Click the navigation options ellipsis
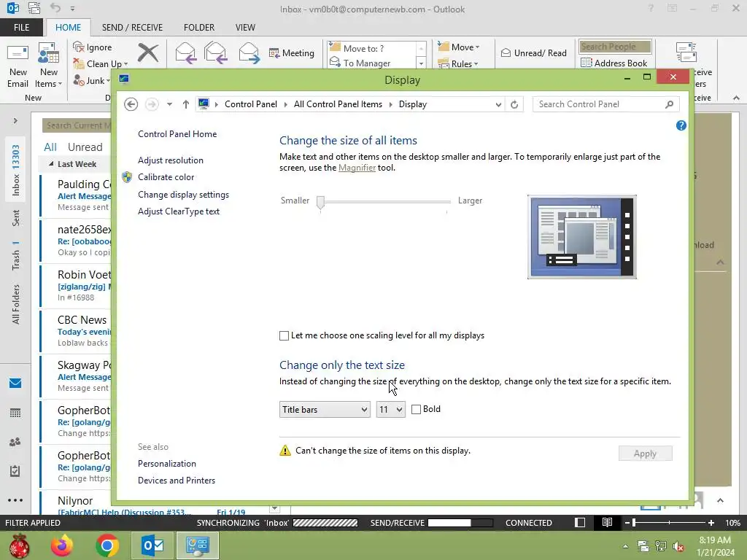The image size is (747, 560). [x=15, y=500]
